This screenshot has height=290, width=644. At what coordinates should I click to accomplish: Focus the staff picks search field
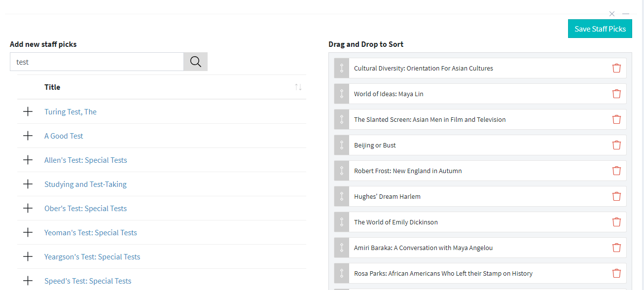click(97, 62)
